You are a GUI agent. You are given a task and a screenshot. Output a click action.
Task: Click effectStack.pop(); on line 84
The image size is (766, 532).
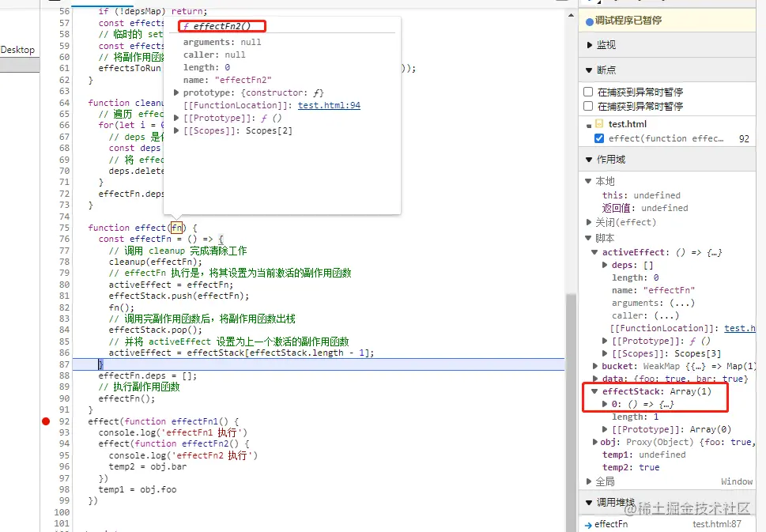click(x=156, y=330)
